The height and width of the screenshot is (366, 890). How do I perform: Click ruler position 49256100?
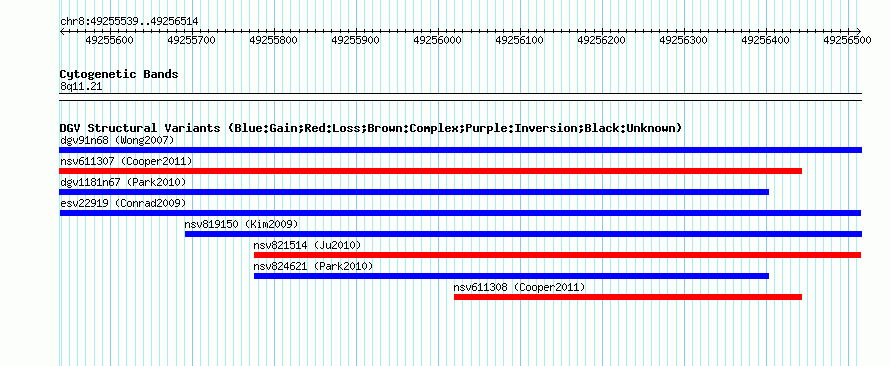pyautogui.click(x=519, y=40)
